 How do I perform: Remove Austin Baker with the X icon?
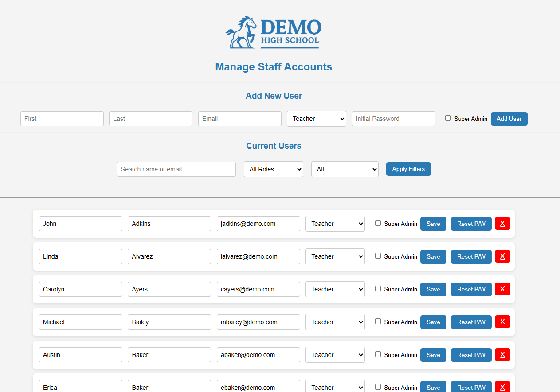[x=502, y=355]
